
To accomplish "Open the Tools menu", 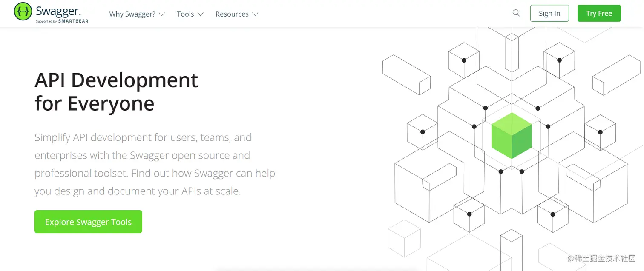I will [190, 14].
